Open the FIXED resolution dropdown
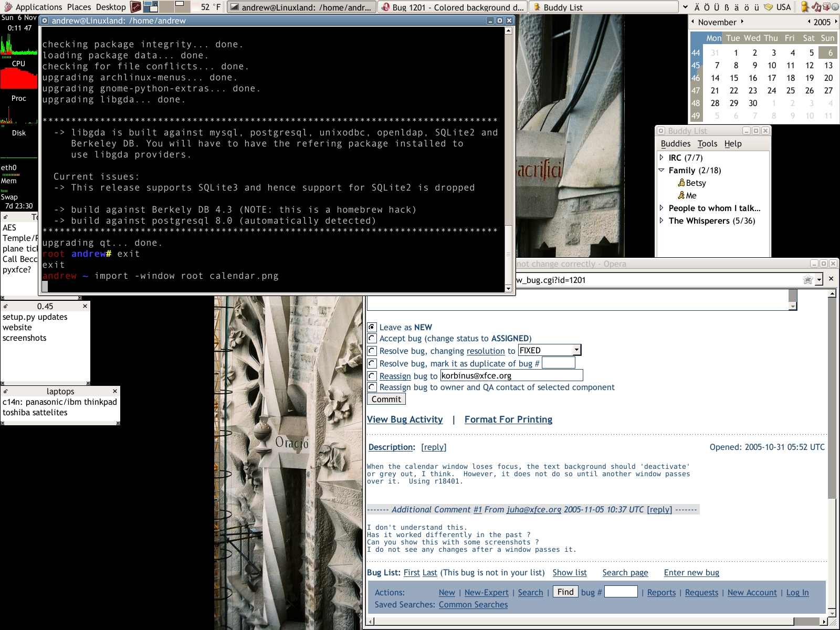The width and height of the screenshot is (840, 630). tap(549, 350)
